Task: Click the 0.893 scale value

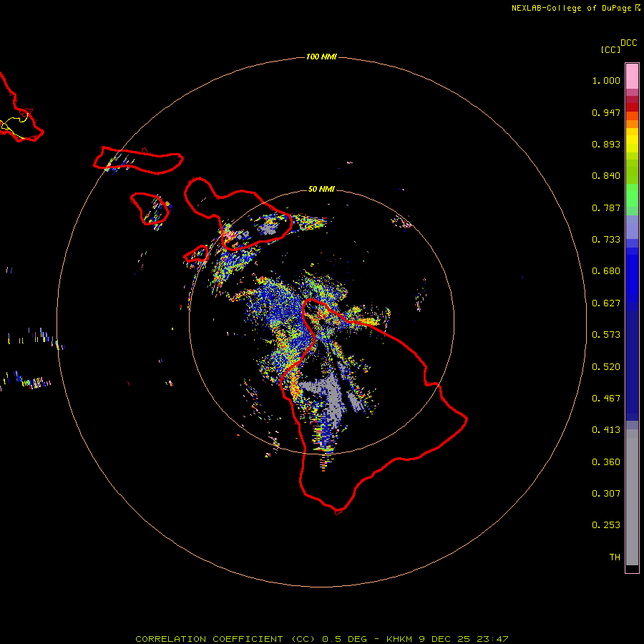Action: pos(606,144)
